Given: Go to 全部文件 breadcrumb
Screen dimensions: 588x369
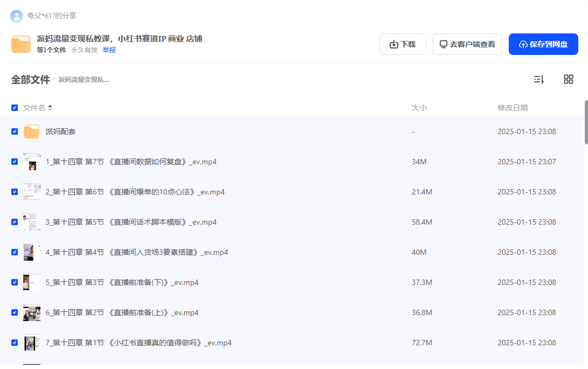Looking at the screenshot, I should [x=30, y=80].
